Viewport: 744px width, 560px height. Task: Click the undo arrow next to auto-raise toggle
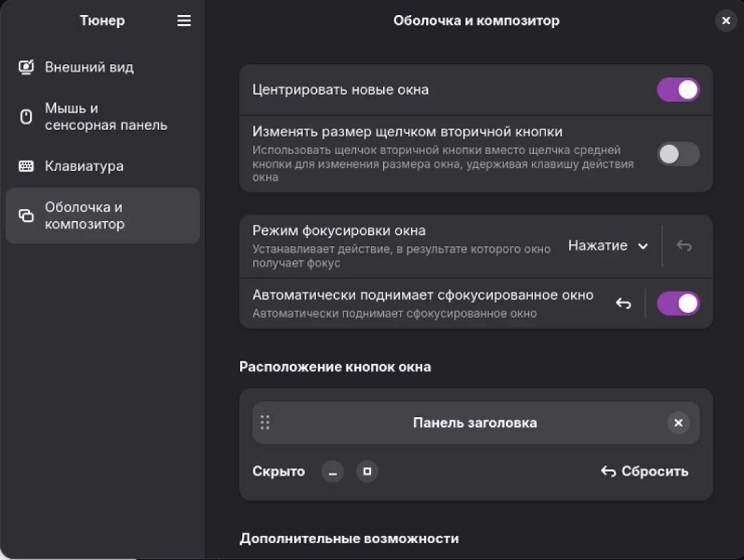(623, 303)
